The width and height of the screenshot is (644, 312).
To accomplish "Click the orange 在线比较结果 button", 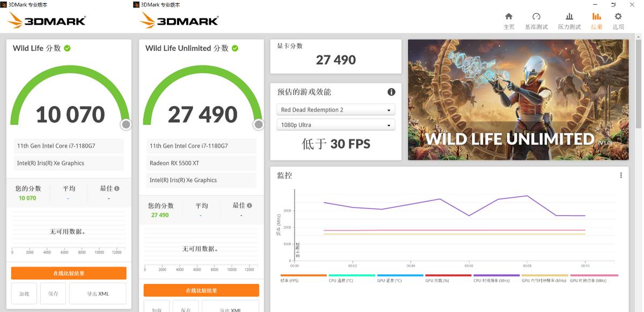I will tap(68, 273).
